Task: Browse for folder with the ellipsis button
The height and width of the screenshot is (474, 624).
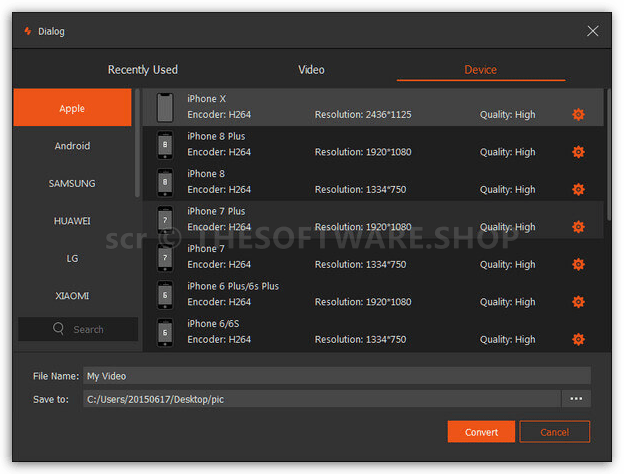Action: click(576, 399)
